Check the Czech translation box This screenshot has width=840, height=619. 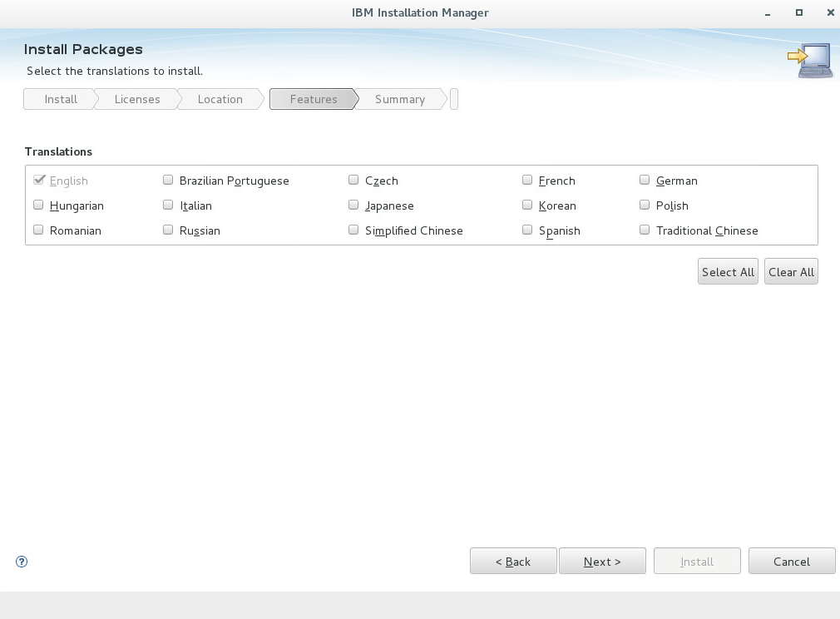tap(353, 180)
